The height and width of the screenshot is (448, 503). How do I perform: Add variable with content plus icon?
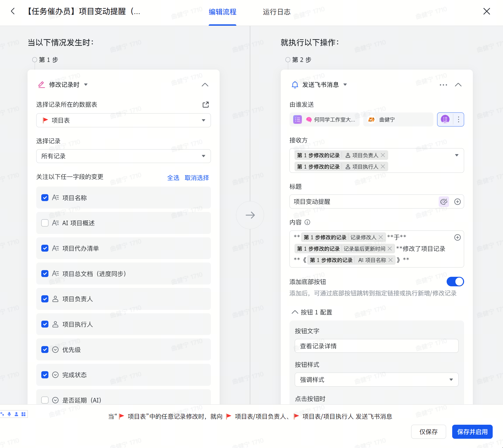coord(457,238)
